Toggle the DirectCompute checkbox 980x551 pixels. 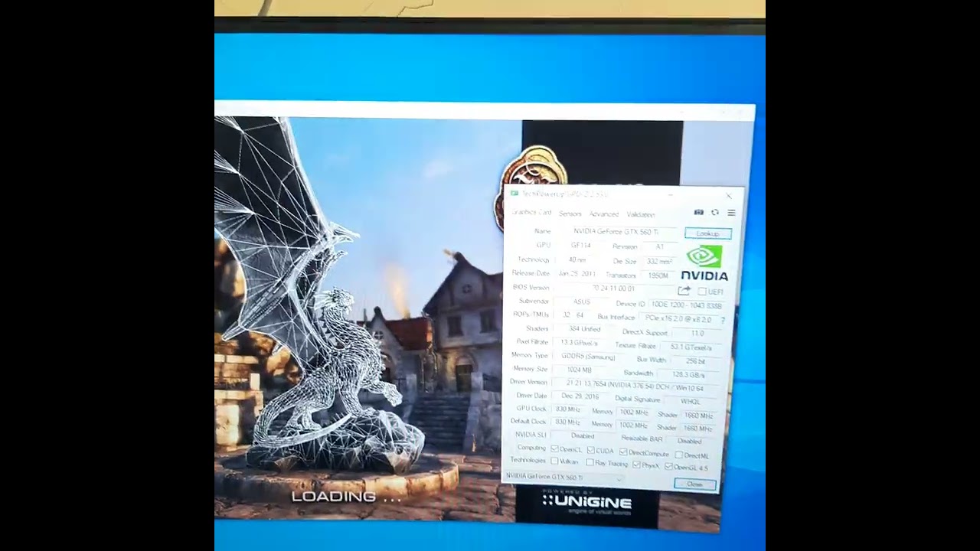(623, 452)
